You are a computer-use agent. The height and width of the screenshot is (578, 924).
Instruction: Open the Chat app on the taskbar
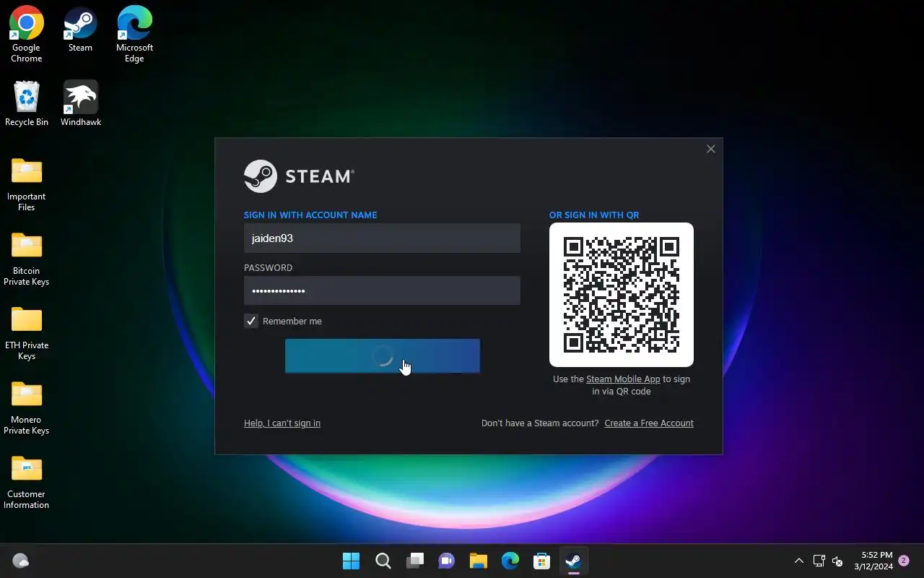[x=447, y=561]
